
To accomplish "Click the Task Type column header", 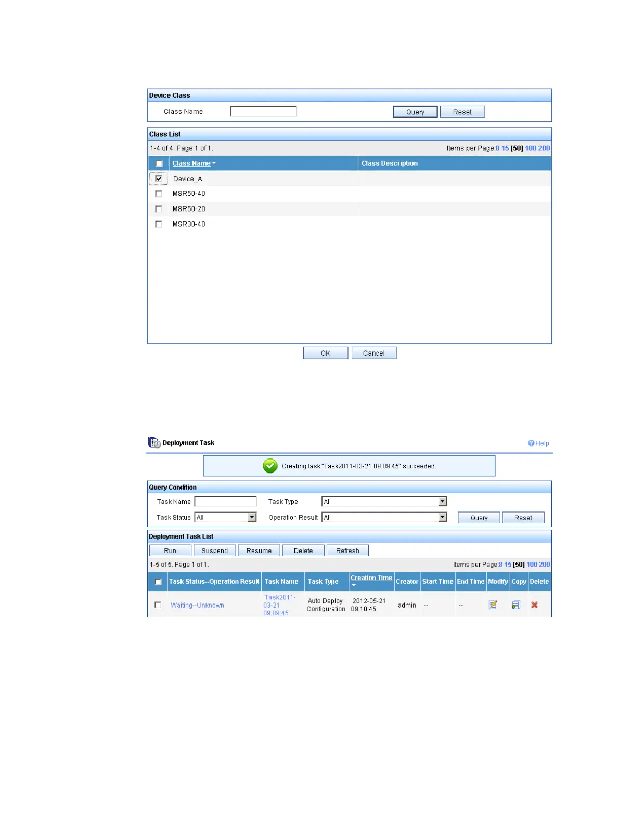I will click(x=323, y=582).
